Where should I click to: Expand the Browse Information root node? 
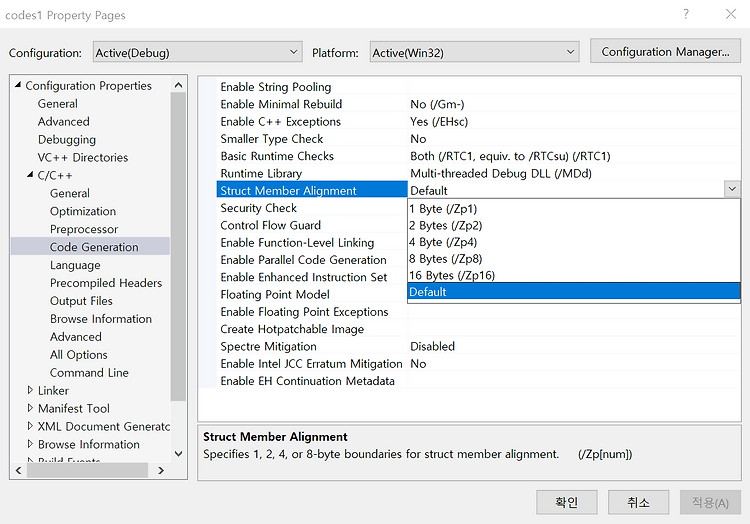[30, 444]
